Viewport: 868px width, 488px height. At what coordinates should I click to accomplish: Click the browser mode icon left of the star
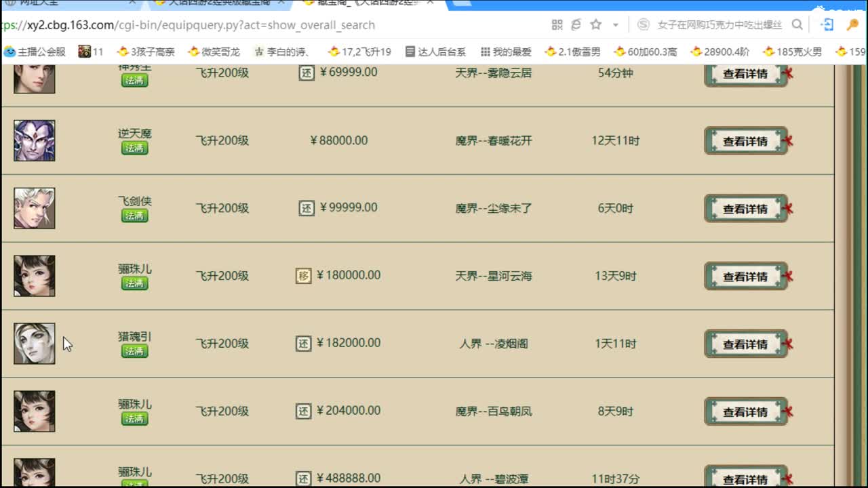(576, 25)
